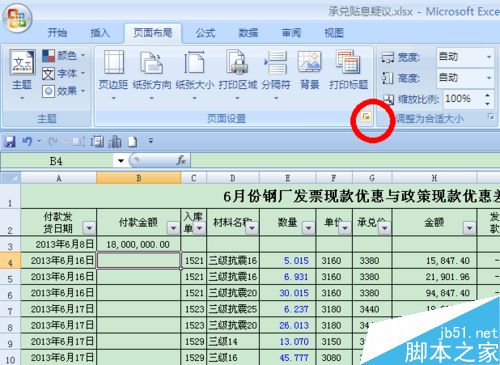
Task: Select cell containing 21,901.96
Action: pyautogui.click(x=434, y=277)
